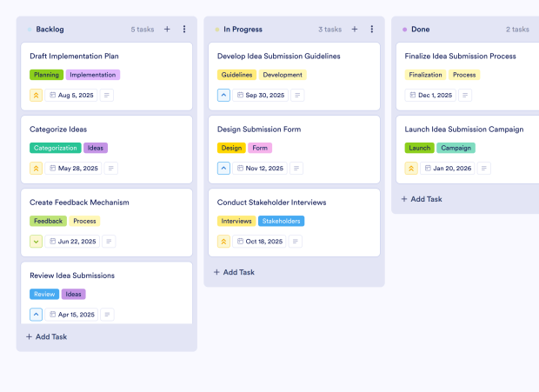Click Add Task in Backlog column
539x392 pixels.
(47, 336)
